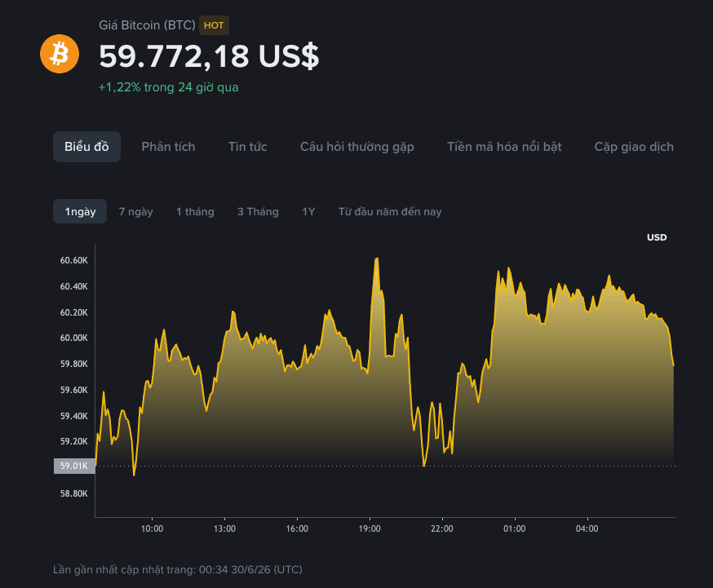The width and height of the screenshot is (713, 588).
Task: Click the last update timestamp text
Action: (x=177, y=569)
